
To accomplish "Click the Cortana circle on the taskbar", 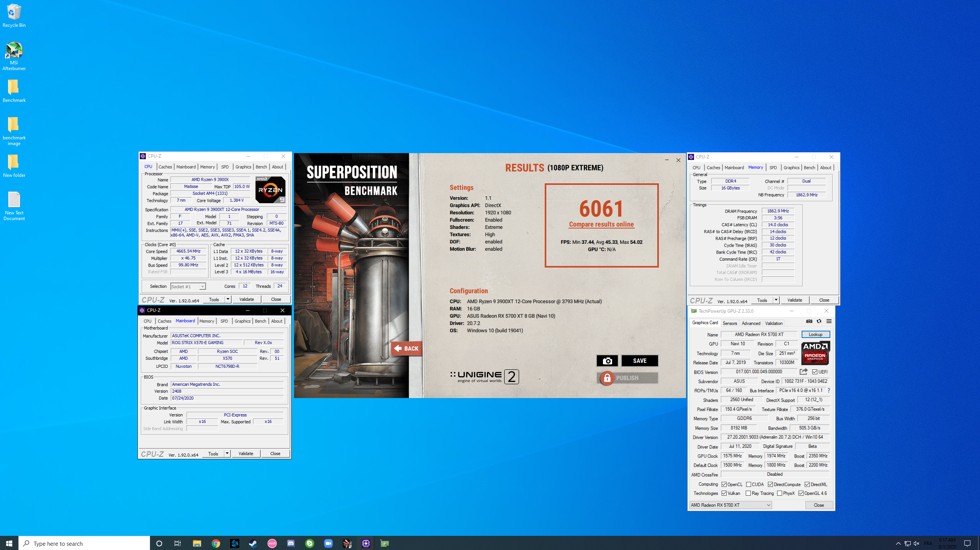I will tap(159, 543).
